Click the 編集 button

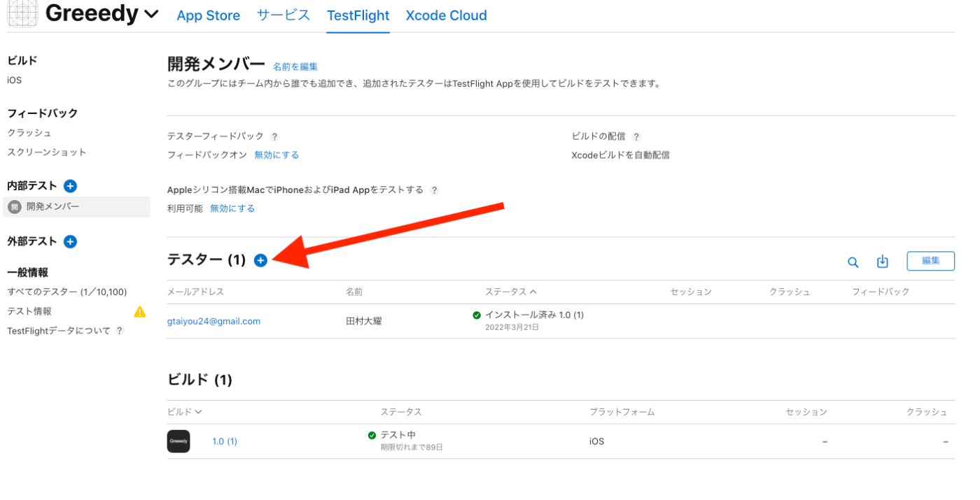tap(931, 261)
